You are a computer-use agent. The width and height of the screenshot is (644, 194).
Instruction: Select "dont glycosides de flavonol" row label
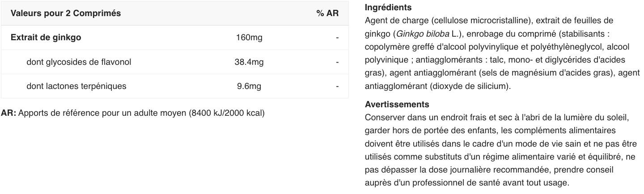[x=79, y=62]
